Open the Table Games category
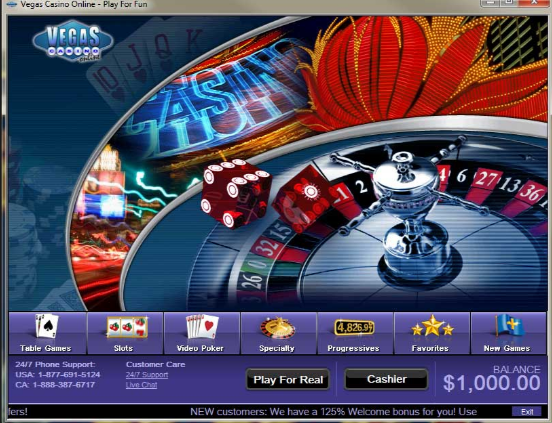The width and height of the screenshot is (552, 423). point(48,333)
